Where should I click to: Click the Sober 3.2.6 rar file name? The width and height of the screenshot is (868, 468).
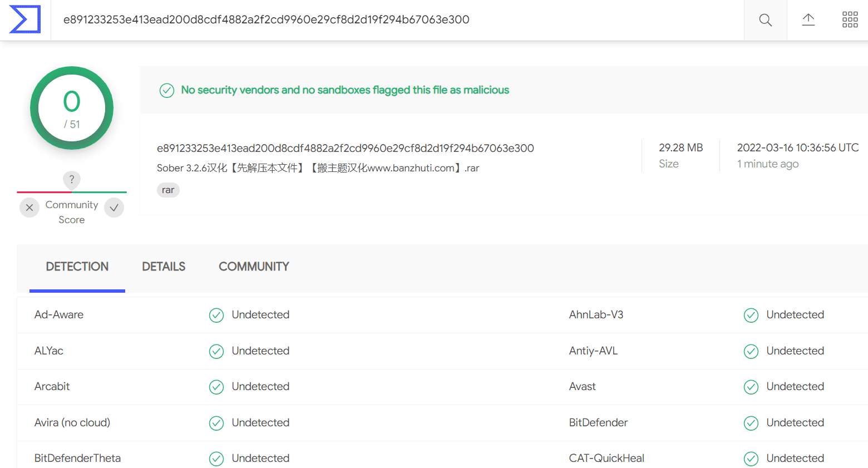point(318,168)
